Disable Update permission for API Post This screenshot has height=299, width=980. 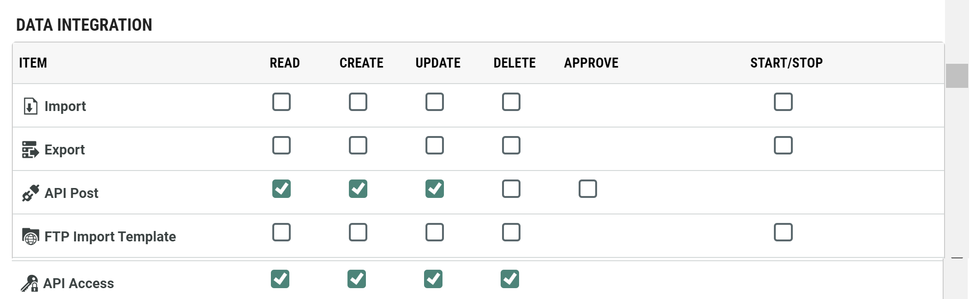(434, 189)
